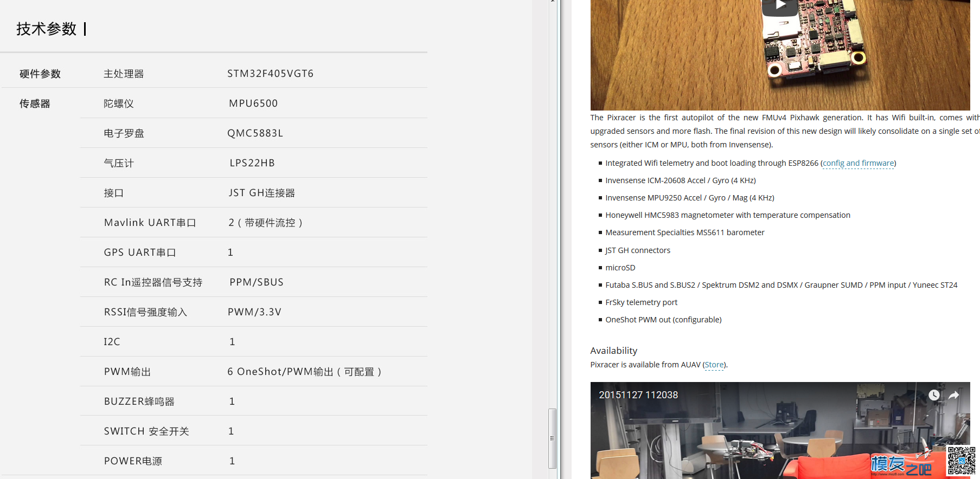Select the PPM/SBUS value
Viewport: 980px width, 479px height.
(x=257, y=282)
